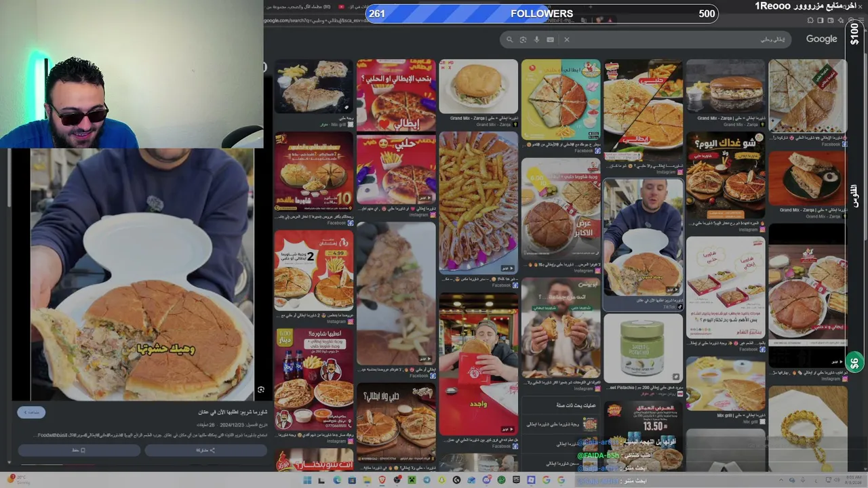Open the large french fries platter image result
The height and width of the screenshot is (488, 868).
pos(478,203)
